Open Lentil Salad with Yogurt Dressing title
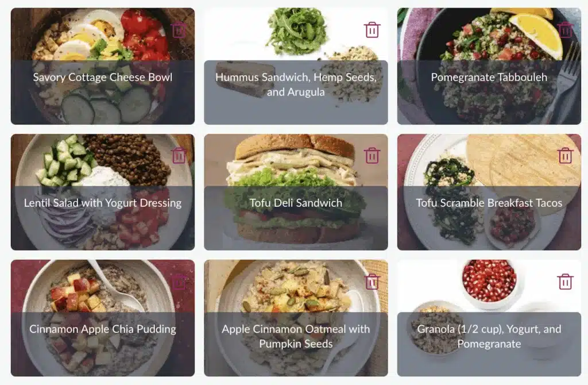This screenshot has width=588, height=385. click(x=103, y=203)
